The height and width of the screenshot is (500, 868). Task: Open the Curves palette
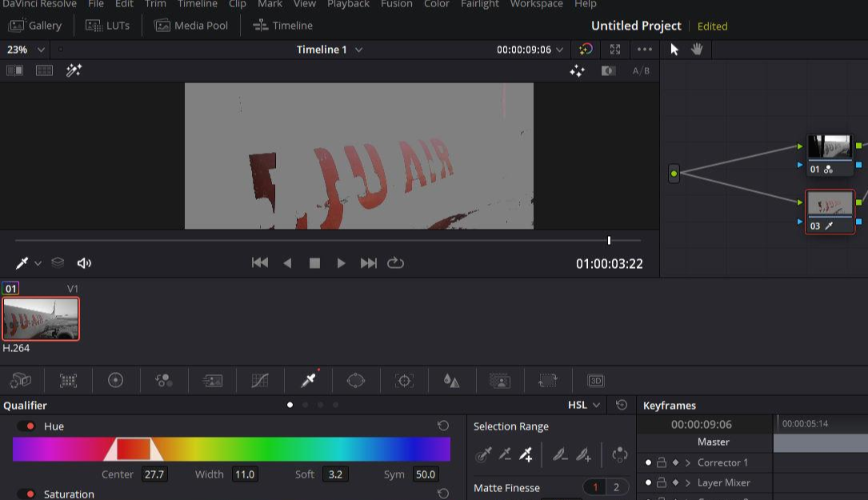click(x=260, y=380)
